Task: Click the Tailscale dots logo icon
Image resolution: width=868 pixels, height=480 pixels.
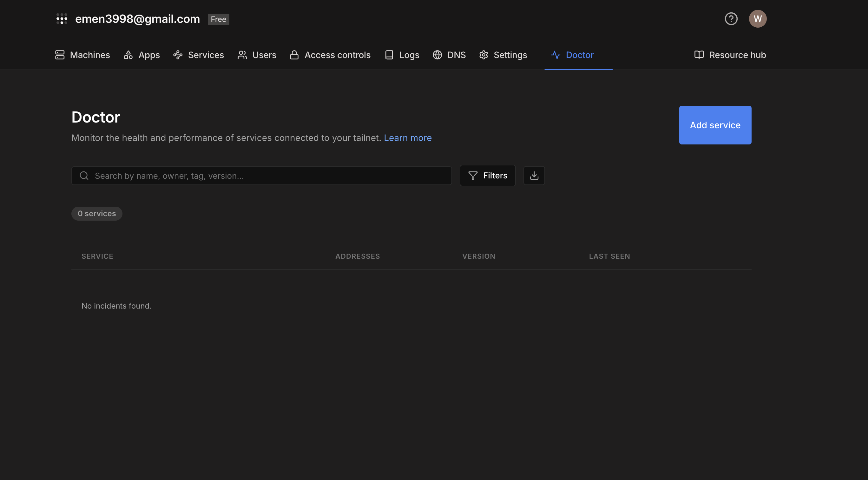Action: (62, 19)
